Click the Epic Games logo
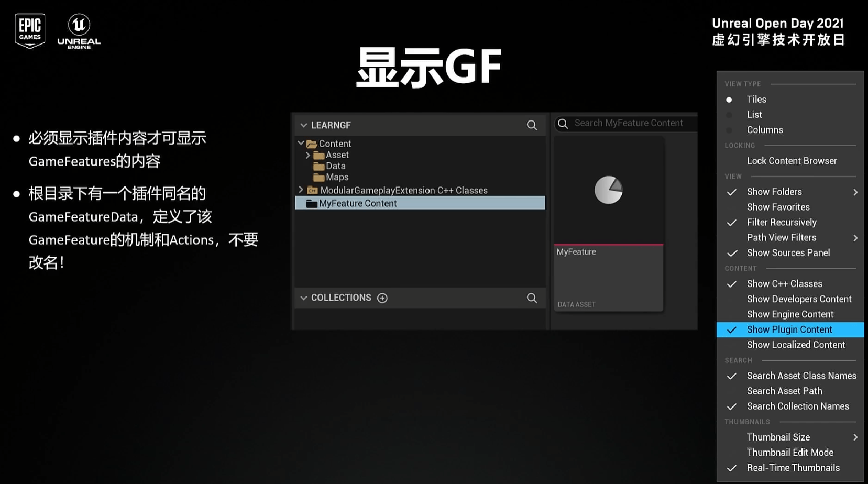 tap(29, 29)
